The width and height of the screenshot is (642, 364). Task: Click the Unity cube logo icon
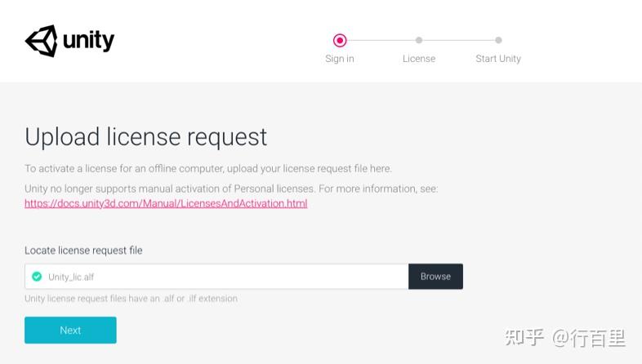pyautogui.click(x=41, y=40)
